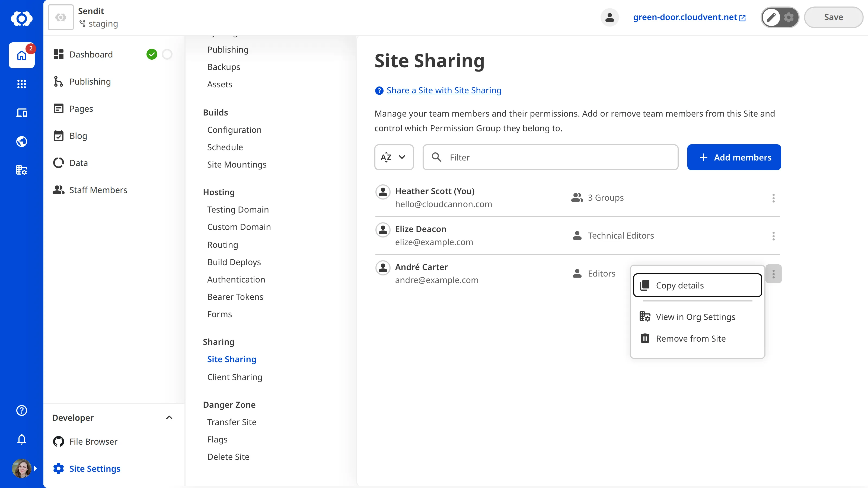Open the globe domains icon in sidebar
Image resolution: width=868 pixels, height=488 pixels.
[22, 142]
